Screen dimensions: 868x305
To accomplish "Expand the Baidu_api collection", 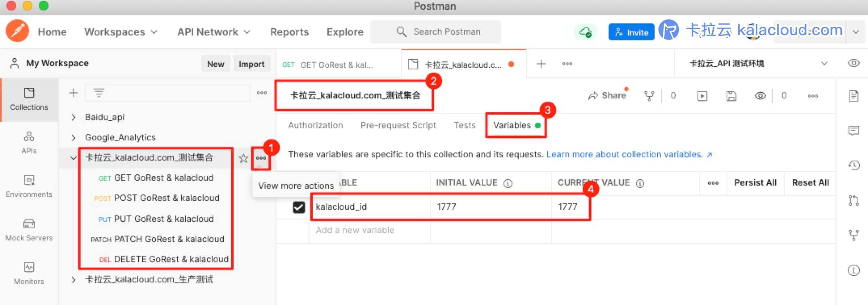I will click(74, 117).
